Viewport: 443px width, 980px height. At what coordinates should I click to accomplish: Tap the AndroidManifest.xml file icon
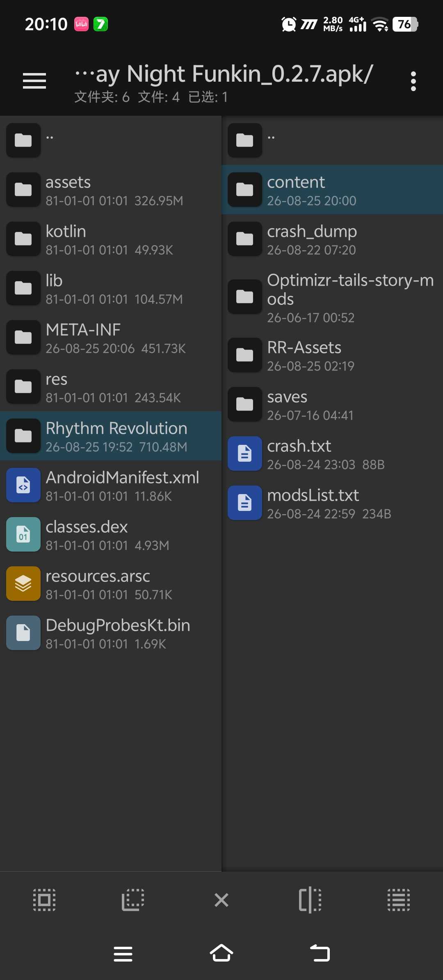click(23, 485)
